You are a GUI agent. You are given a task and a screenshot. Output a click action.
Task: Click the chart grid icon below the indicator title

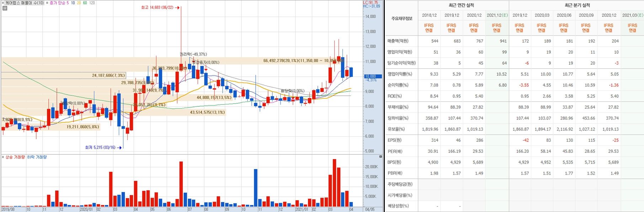tap(5, 8)
